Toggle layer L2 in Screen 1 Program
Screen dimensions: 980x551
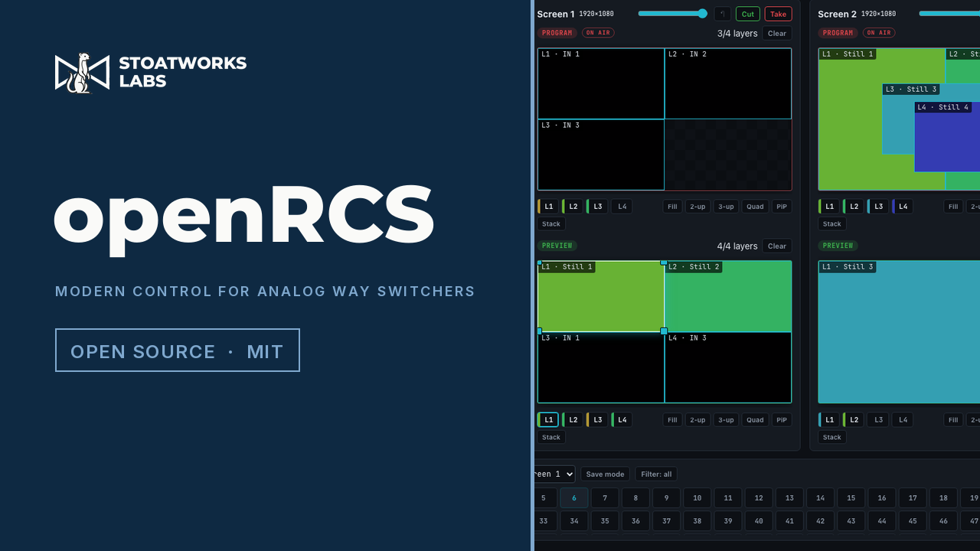pyautogui.click(x=573, y=207)
